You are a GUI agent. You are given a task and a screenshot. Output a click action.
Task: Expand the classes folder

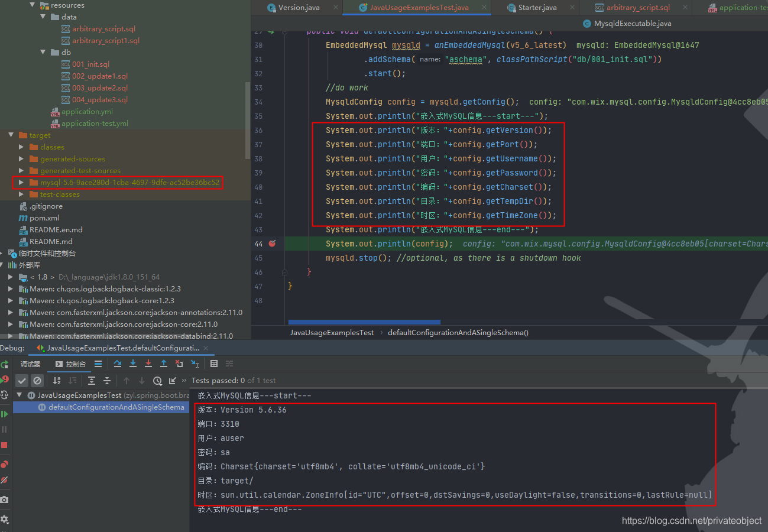pos(21,147)
